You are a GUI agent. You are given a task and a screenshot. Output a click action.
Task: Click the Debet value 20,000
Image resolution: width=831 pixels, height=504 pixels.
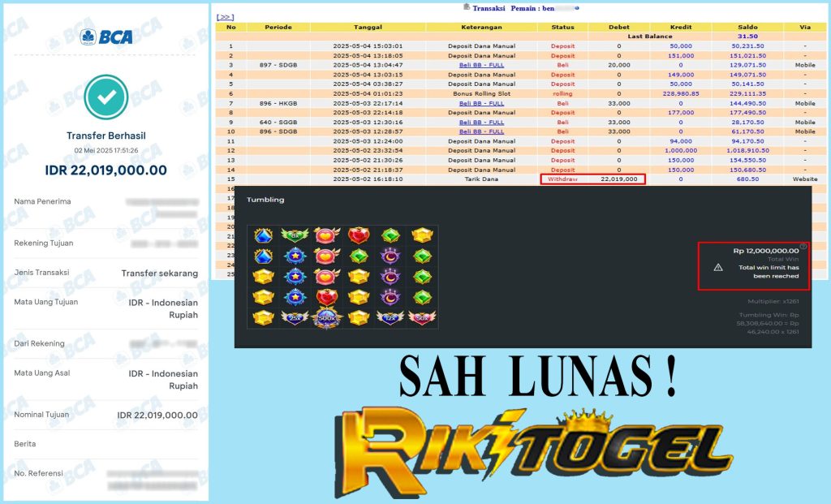619,65
